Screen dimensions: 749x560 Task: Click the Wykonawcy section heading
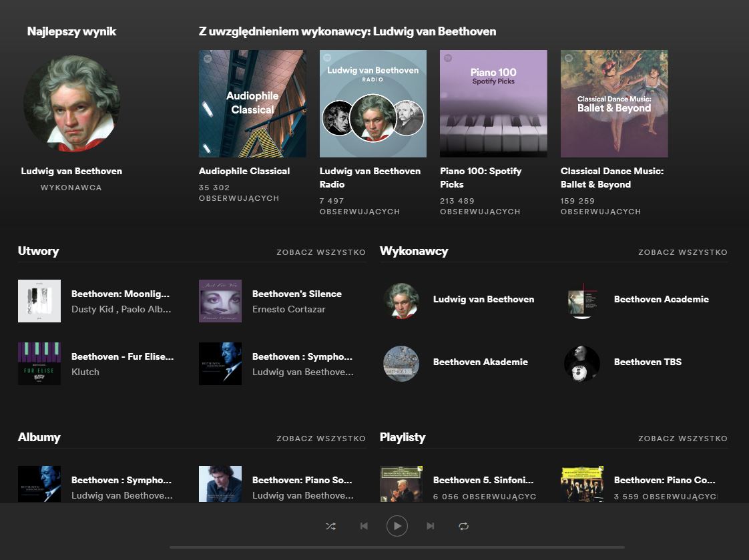tap(414, 251)
